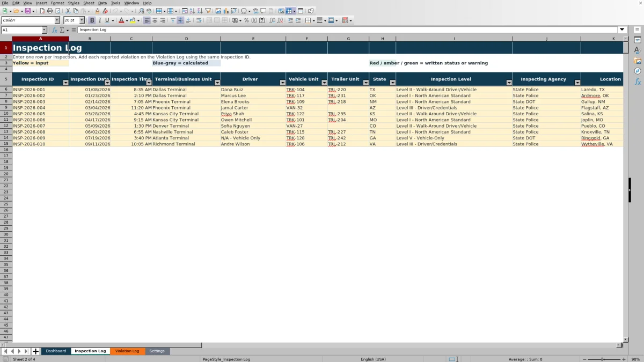Align text left toggle
Viewport: 644px width, 362px height.
pyautogui.click(x=147, y=20)
